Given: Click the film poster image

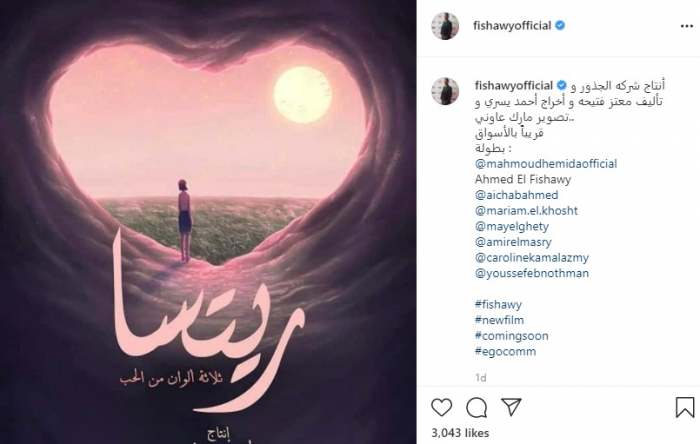Looking at the screenshot, I should click(208, 222).
